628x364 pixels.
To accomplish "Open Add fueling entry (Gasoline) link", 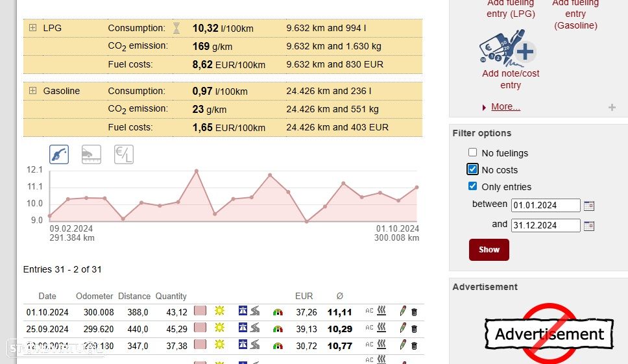I will 575,14.
